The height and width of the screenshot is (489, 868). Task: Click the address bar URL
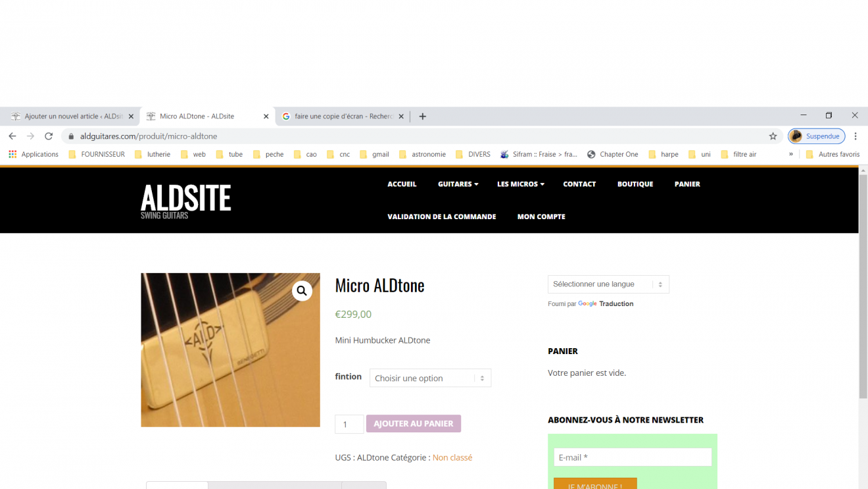point(149,136)
